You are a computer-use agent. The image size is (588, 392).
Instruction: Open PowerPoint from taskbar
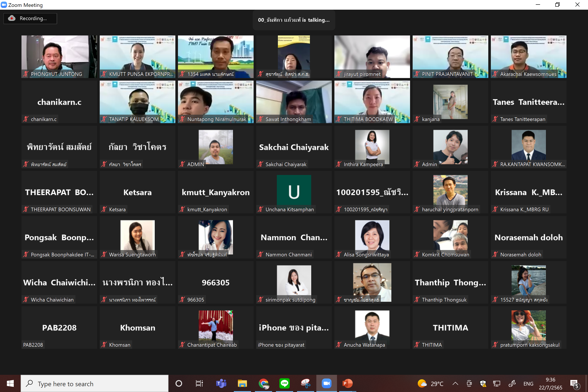point(347,383)
